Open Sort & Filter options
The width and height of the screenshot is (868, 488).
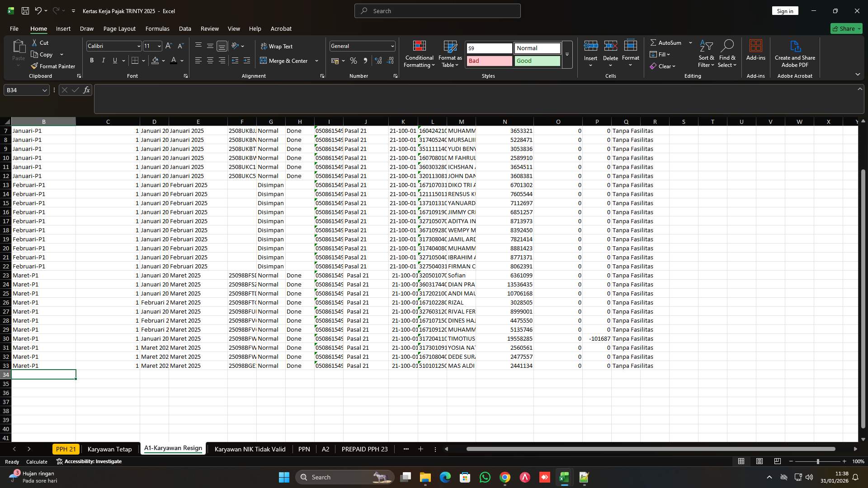point(706,54)
